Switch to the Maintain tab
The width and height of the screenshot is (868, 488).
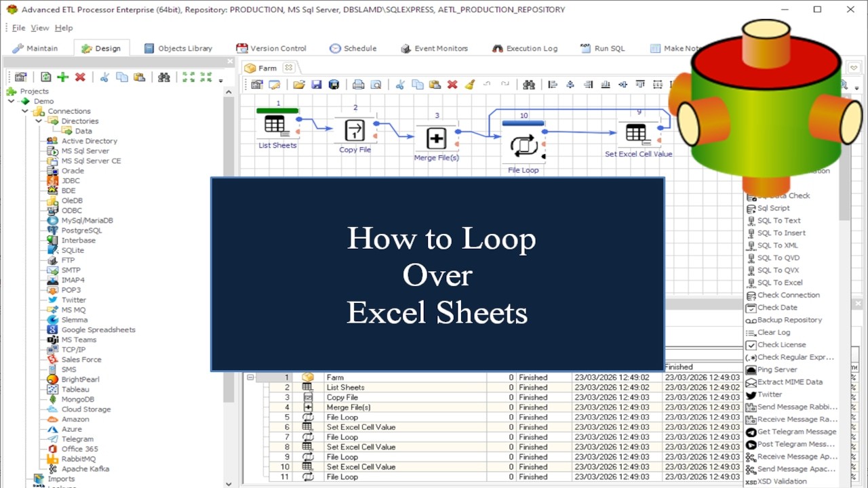click(x=35, y=48)
